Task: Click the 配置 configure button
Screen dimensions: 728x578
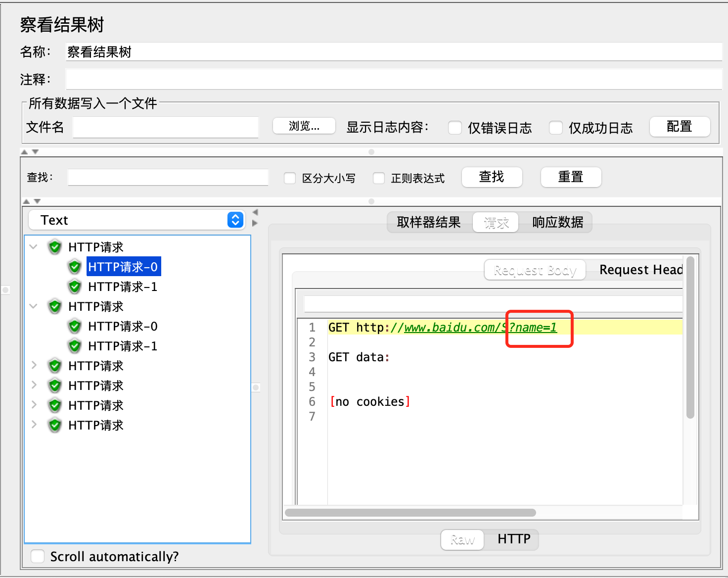Action: [680, 127]
